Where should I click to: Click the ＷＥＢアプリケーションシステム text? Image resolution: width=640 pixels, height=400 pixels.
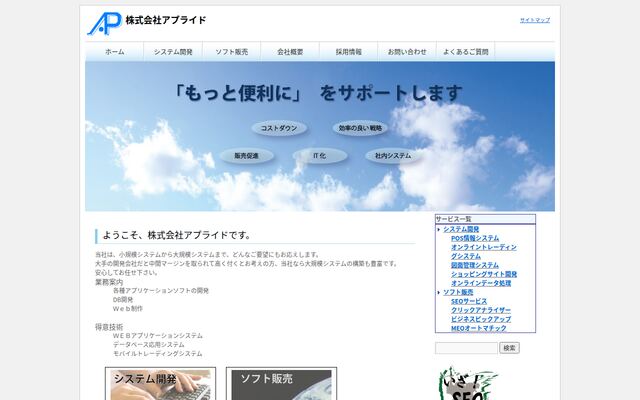tap(158, 336)
